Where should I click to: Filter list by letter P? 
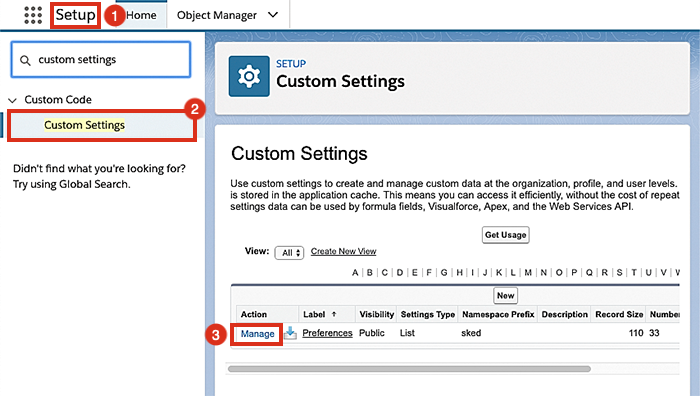574,272
